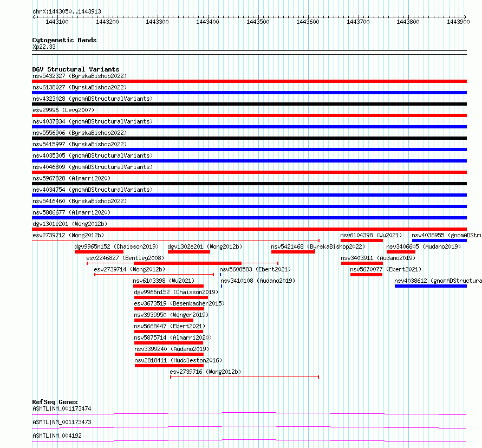Select the red bar for nsv5432327
Viewport: 482px width, 448px height.
click(x=249, y=81)
